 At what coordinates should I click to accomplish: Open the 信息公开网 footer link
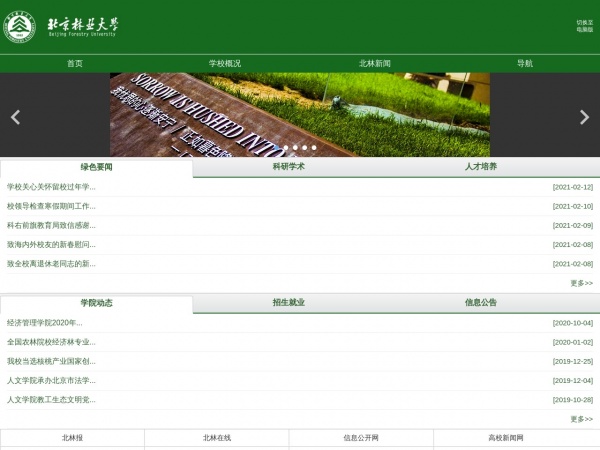[361, 438]
